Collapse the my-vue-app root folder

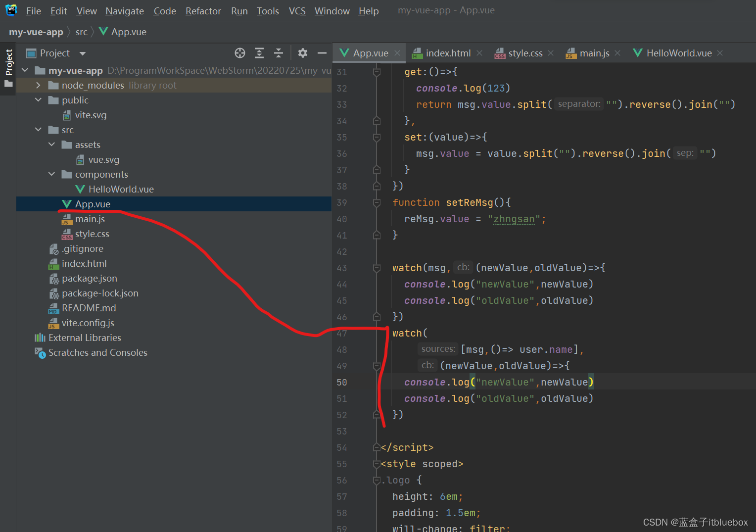pos(25,70)
